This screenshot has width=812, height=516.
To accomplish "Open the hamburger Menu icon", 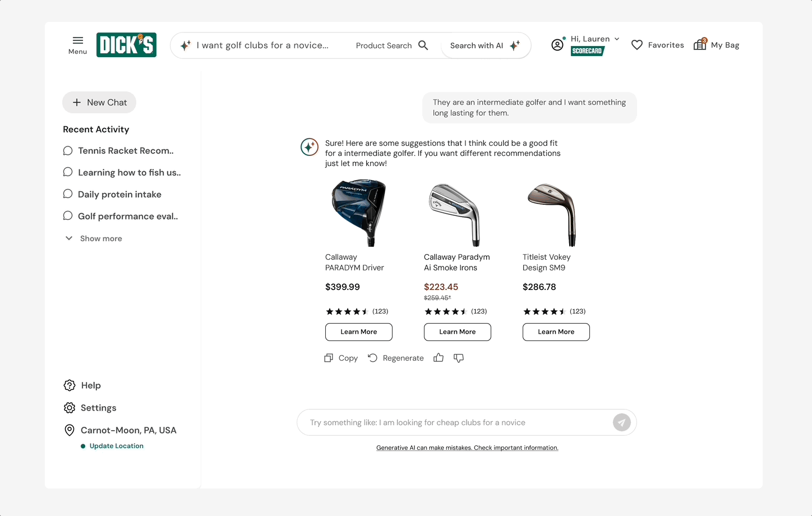I will coord(77,40).
